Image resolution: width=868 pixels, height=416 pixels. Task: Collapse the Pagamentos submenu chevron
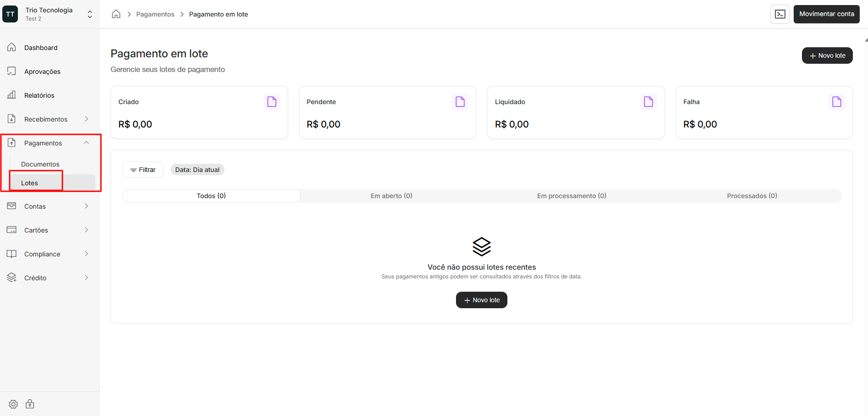coord(86,143)
